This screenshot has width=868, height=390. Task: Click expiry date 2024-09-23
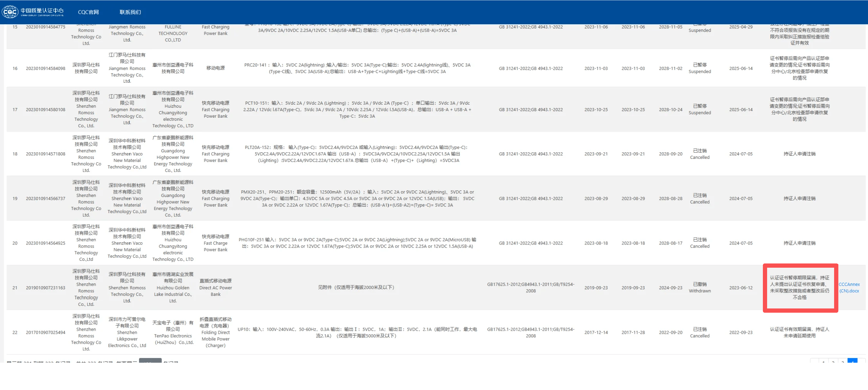[x=670, y=288]
